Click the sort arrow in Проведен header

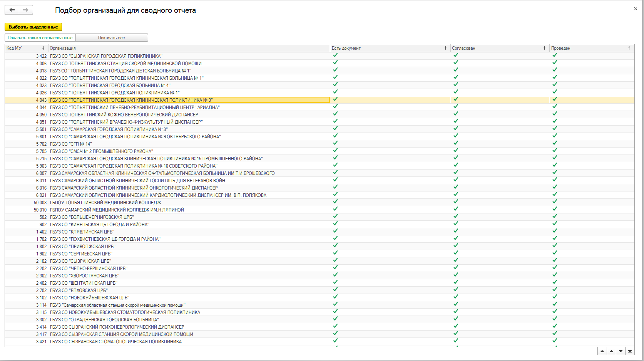629,48
